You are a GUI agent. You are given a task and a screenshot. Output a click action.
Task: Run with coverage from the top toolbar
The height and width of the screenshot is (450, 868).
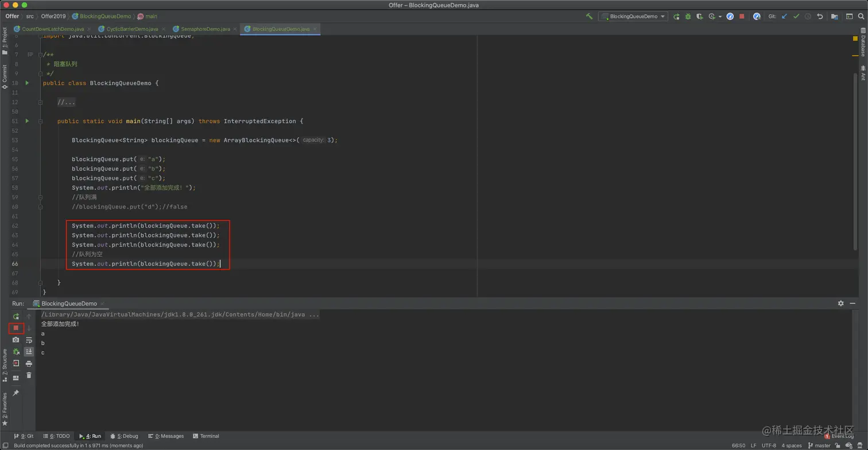click(x=700, y=16)
